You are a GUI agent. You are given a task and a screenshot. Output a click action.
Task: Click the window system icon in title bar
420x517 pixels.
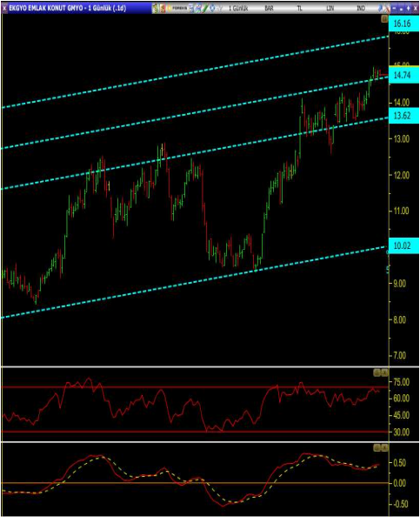[4, 8]
